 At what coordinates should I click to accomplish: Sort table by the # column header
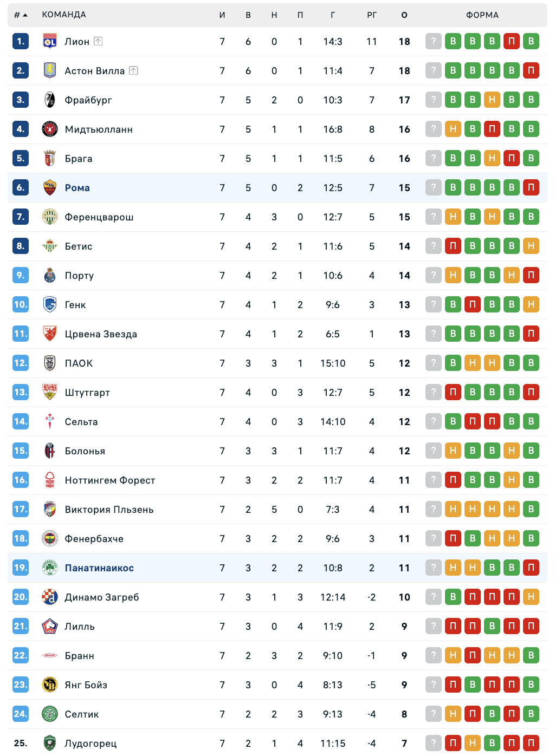coord(21,15)
